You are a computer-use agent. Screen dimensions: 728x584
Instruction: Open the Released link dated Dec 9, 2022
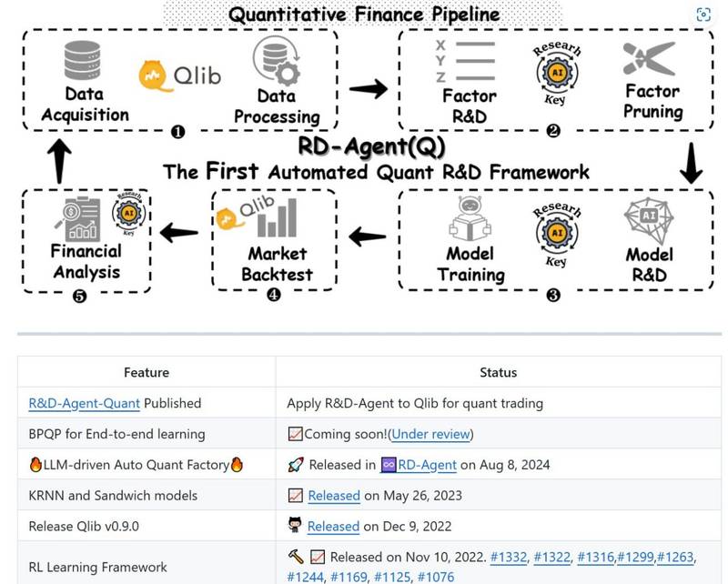click(x=333, y=526)
